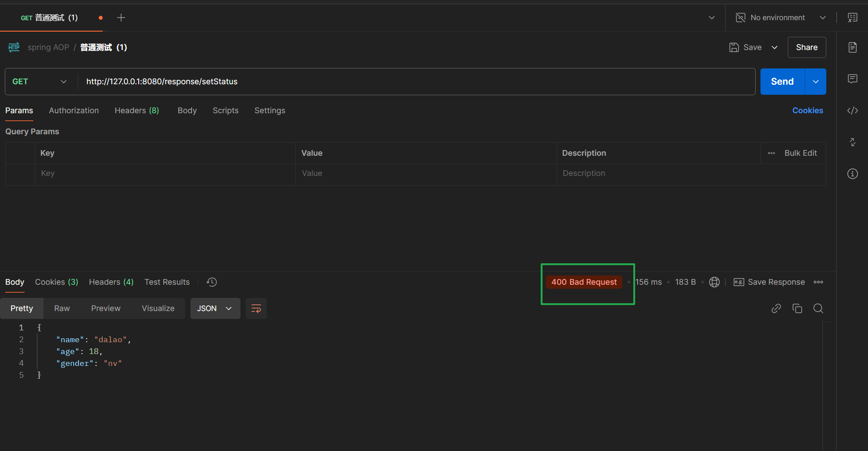Image resolution: width=868 pixels, height=451 pixels.
Task: Open response Headers (4) tab
Action: (111, 282)
